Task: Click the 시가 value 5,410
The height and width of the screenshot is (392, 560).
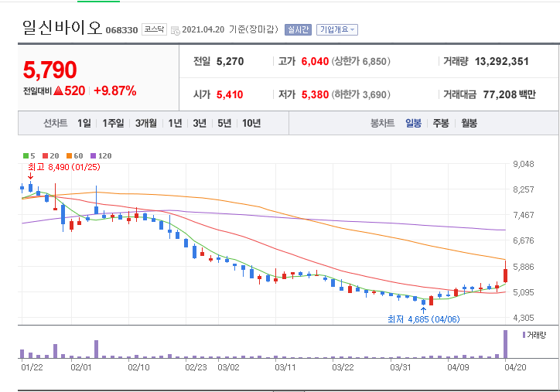Action: [x=230, y=94]
